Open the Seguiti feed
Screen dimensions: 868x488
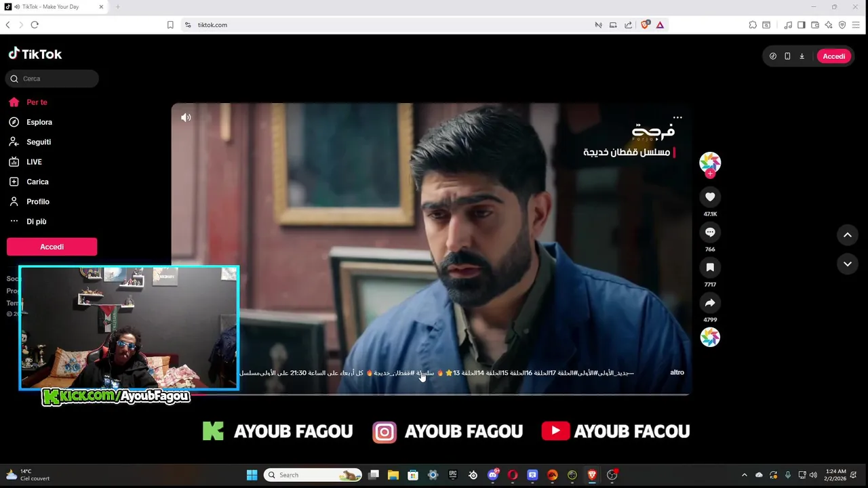(x=39, y=142)
